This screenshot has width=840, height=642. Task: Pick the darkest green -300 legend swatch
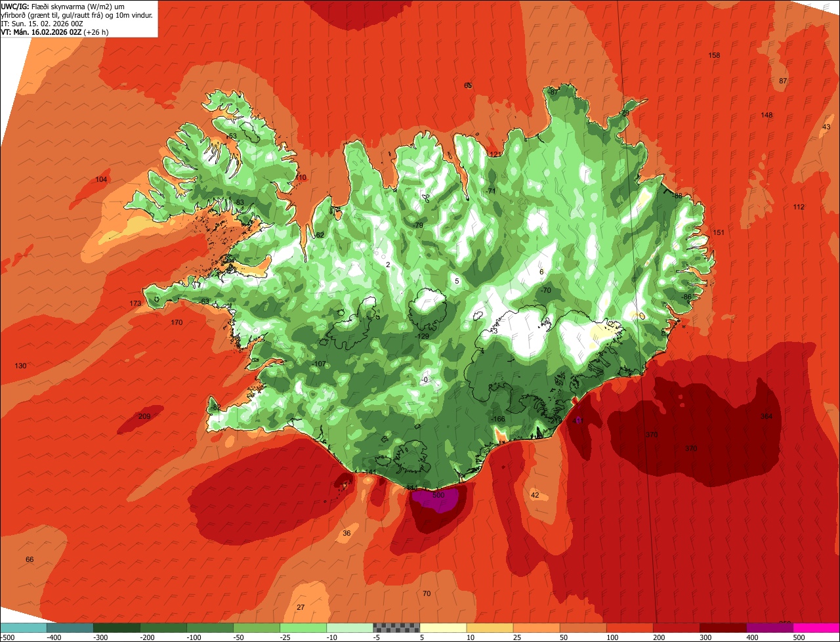pyautogui.click(x=116, y=627)
